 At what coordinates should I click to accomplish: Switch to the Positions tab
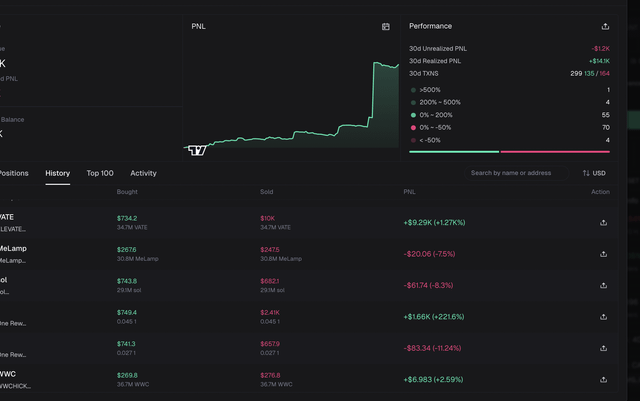14,173
